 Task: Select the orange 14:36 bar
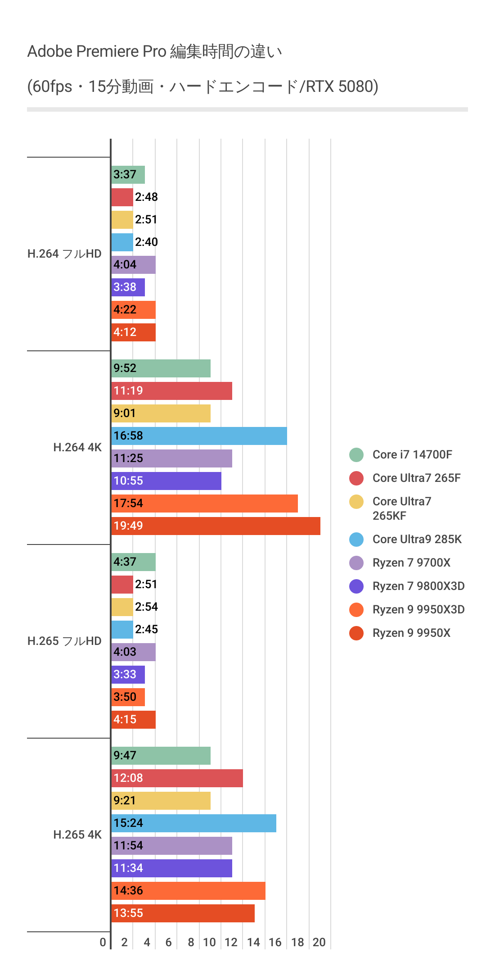[x=188, y=890]
